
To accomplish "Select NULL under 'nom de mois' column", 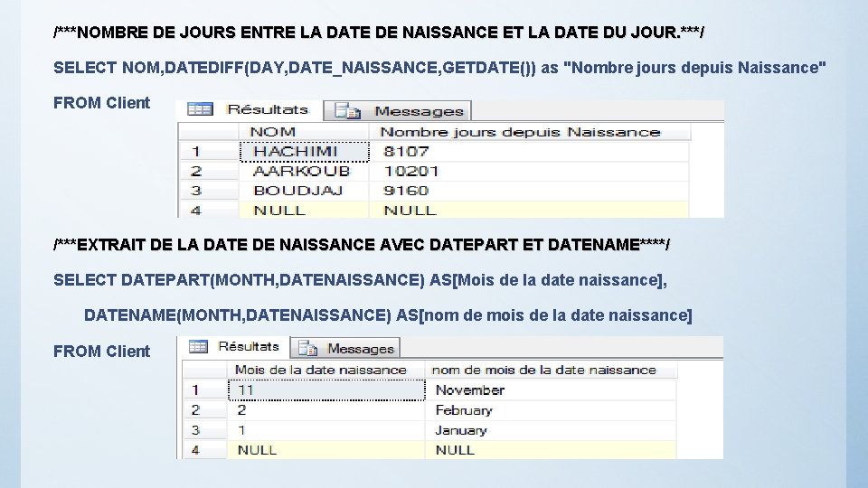I will (551, 450).
